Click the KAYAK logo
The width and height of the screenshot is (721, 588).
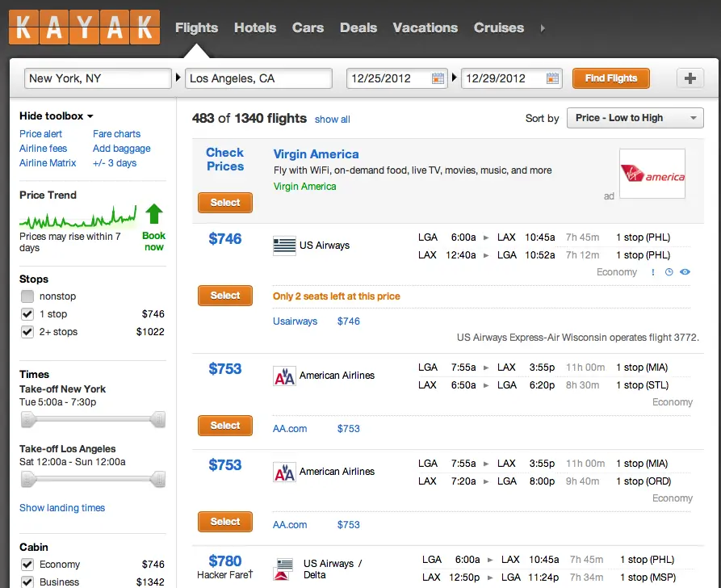click(x=84, y=27)
